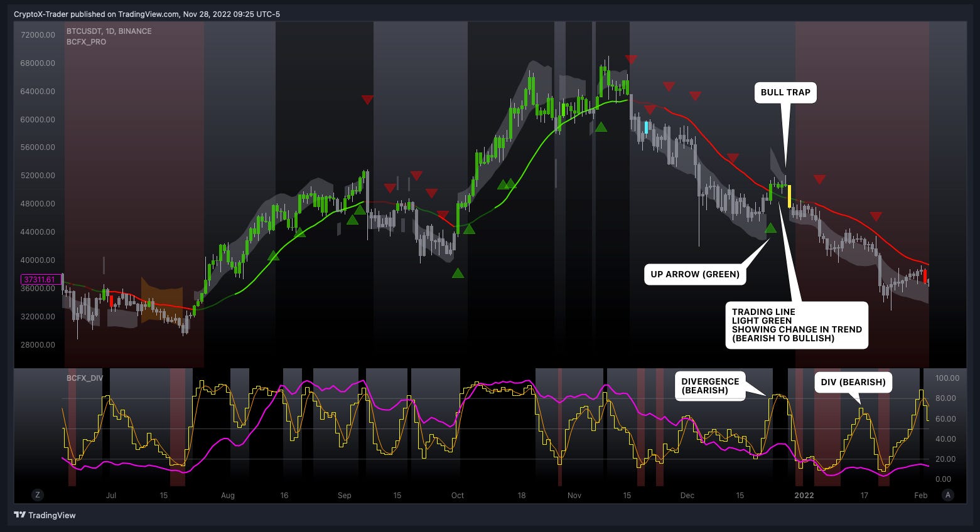Open the CryptoX-Trader publisher link
This screenshot has width=980, height=532.
point(38,14)
